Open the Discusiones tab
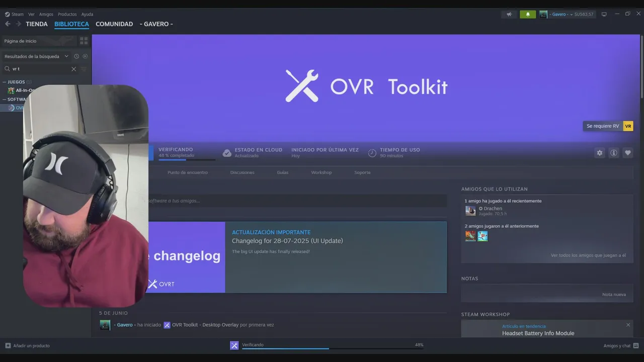Viewport: 644px width, 362px height. coord(243,172)
